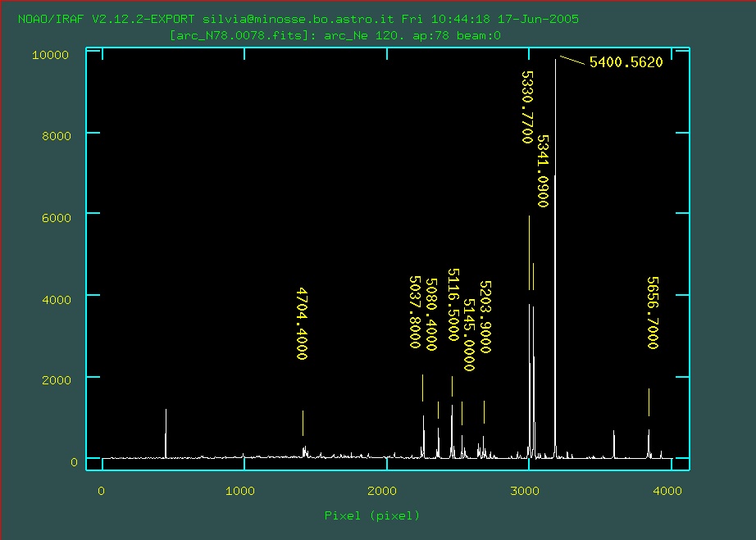The width and height of the screenshot is (756, 540).
Task: Pick the 5080.4000 wavelength label
Action: tap(432, 315)
